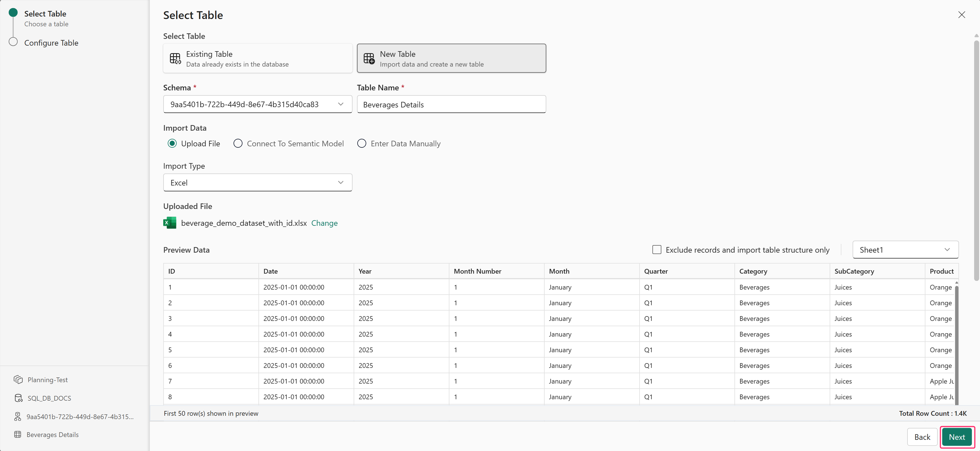Screen dimensions: 980x451
Task: Click the New Table plus-grid icon
Action: [369, 58]
